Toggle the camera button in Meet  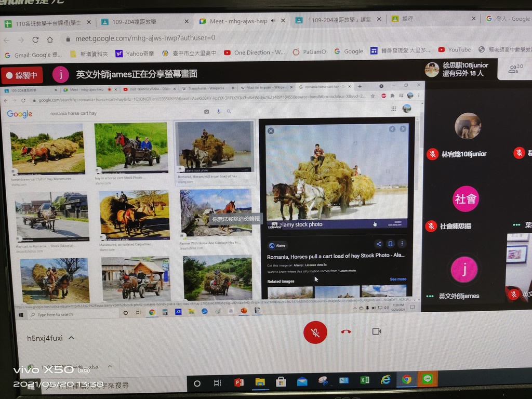click(377, 331)
